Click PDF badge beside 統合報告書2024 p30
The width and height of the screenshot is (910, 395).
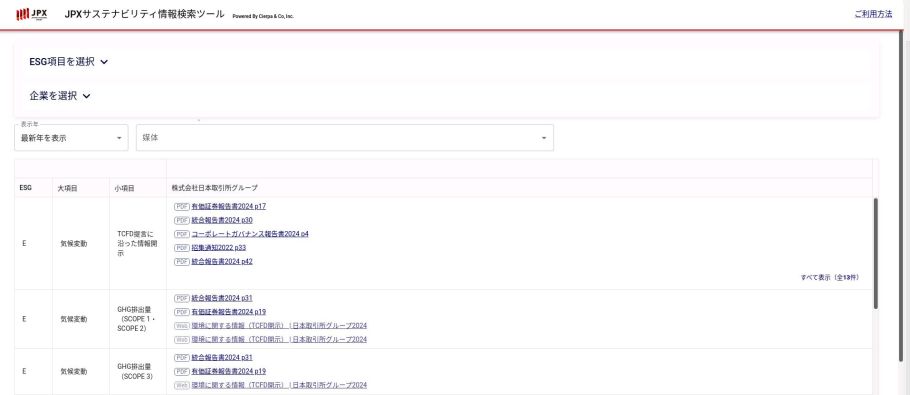(182, 220)
